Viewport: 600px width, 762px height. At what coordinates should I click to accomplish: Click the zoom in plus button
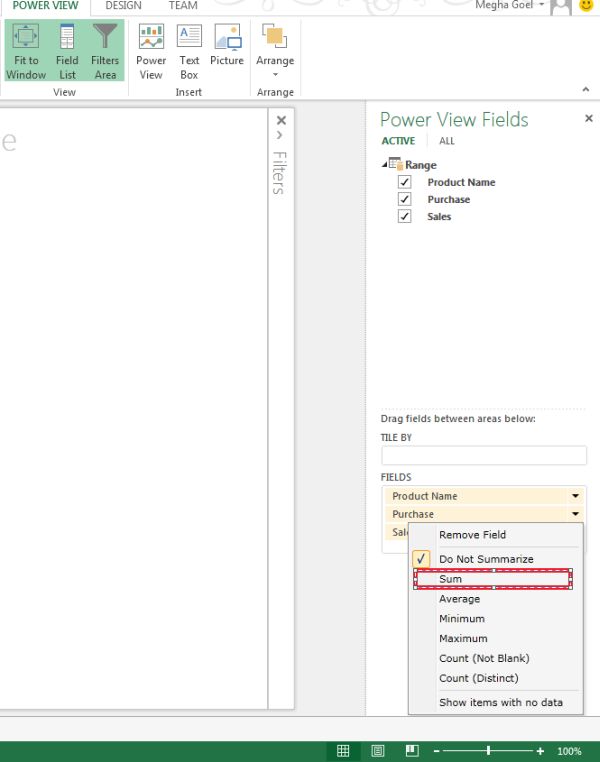pyautogui.click(x=540, y=751)
